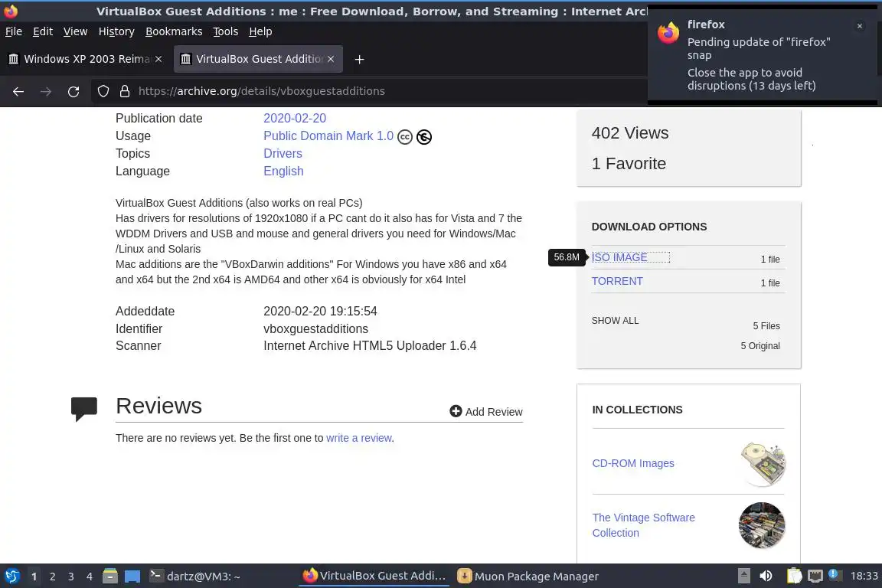Open the View menu
The width and height of the screenshot is (882, 588).
point(75,31)
